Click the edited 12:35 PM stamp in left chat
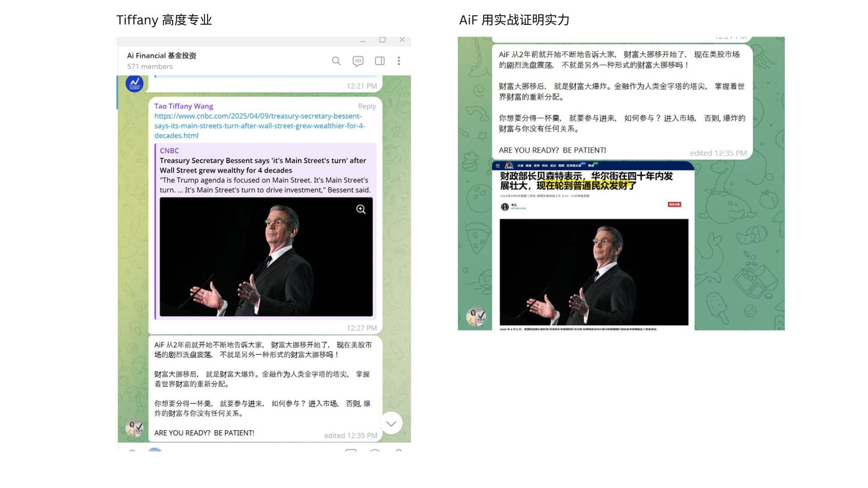The image size is (868, 488). coord(350,436)
